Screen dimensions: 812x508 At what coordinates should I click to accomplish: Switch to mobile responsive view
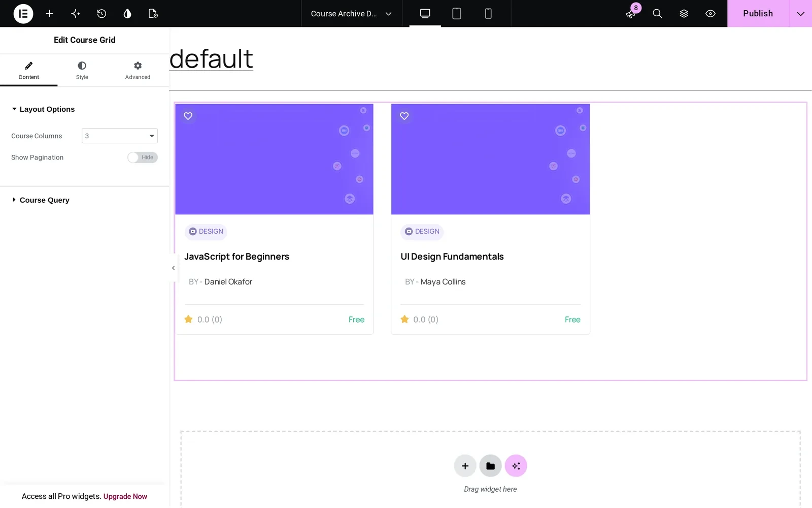click(x=488, y=14)
